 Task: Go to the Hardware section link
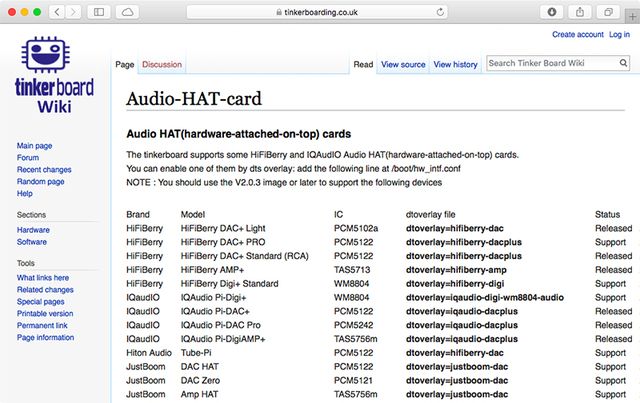[x=33, y=230]
